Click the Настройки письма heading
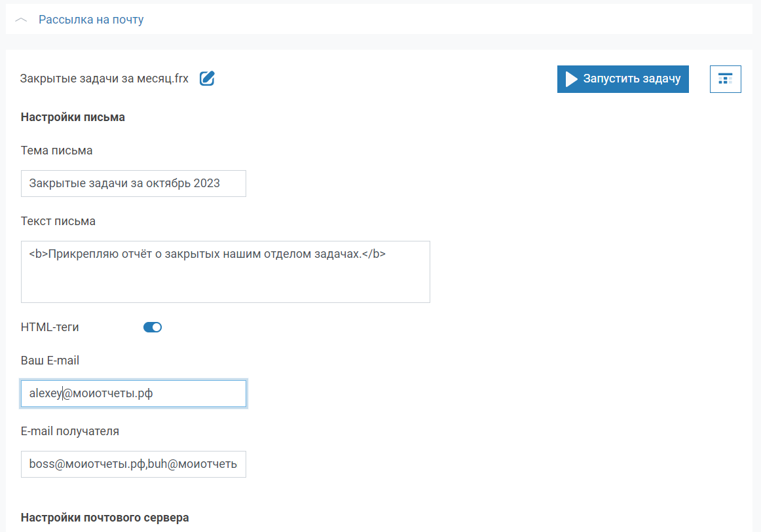Screen dimensions: 761x532 73,117
